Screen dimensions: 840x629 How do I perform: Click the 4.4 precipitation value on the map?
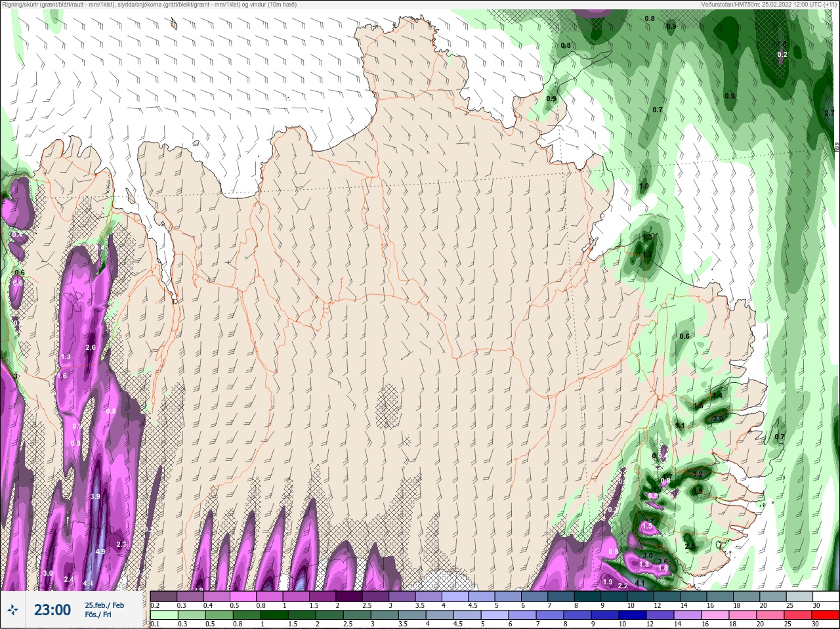pyautogui.click(x=87, y=583)
